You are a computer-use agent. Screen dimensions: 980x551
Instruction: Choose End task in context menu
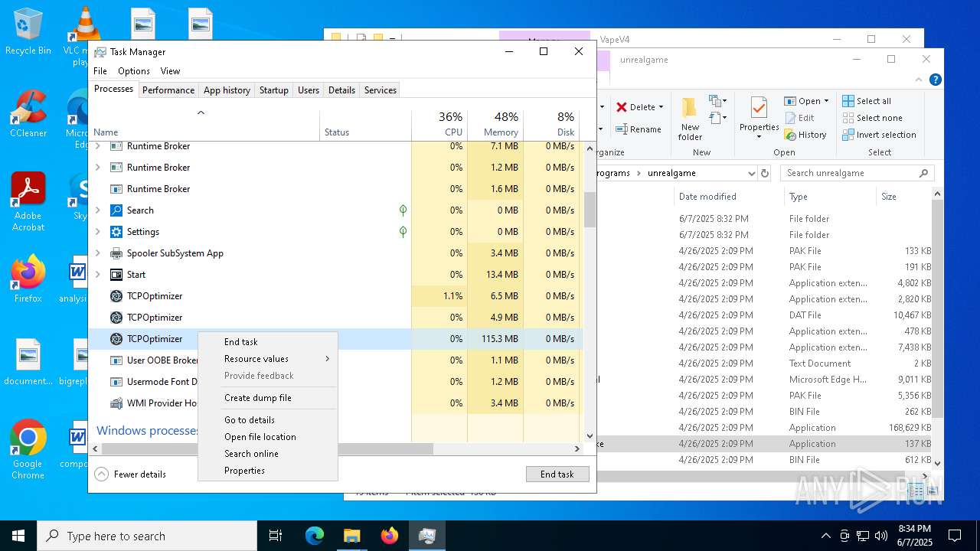point(268,342)
